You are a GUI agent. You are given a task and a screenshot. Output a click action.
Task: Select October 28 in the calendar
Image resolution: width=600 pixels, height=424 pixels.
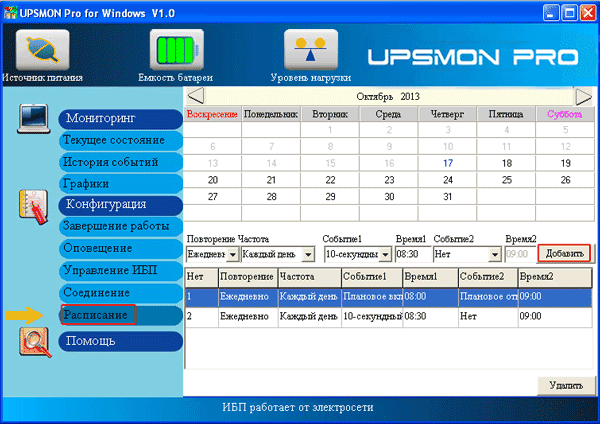(271, 197)
